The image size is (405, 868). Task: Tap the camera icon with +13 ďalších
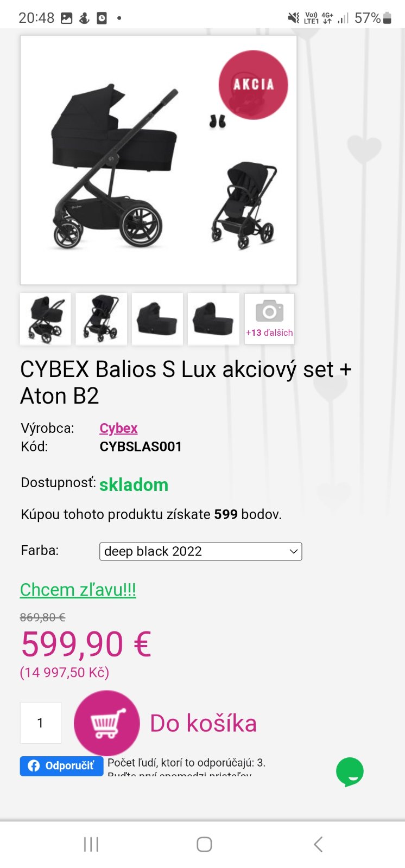click(x=269, y=319)
